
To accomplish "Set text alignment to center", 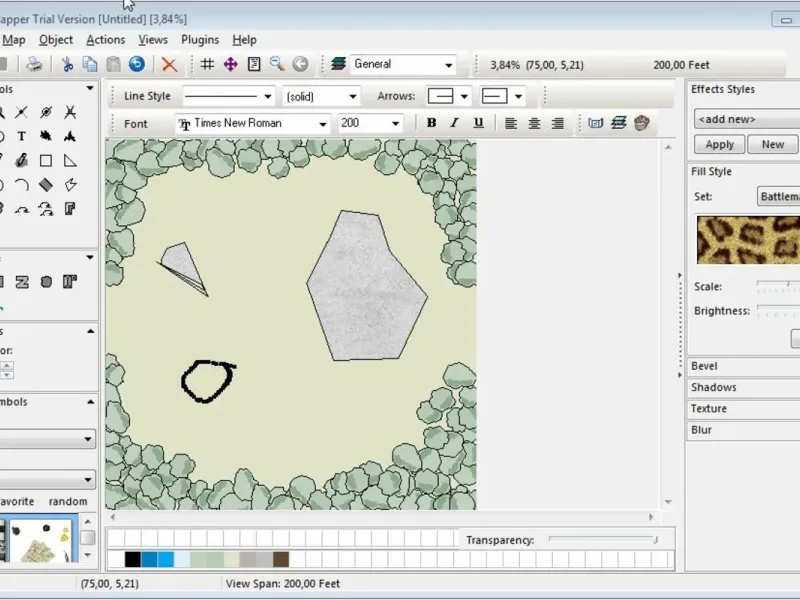I will [534, 123].
